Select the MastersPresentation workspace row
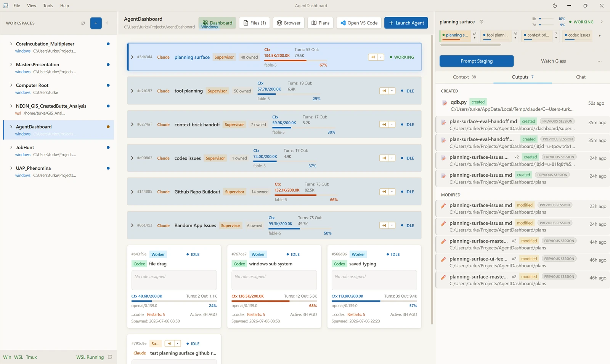Viewport: 610px width, 364px height. [x=59, y=68]
